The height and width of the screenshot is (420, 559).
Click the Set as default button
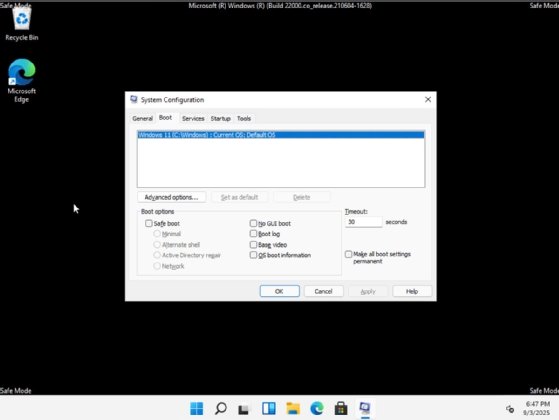(x=239, y=197)
